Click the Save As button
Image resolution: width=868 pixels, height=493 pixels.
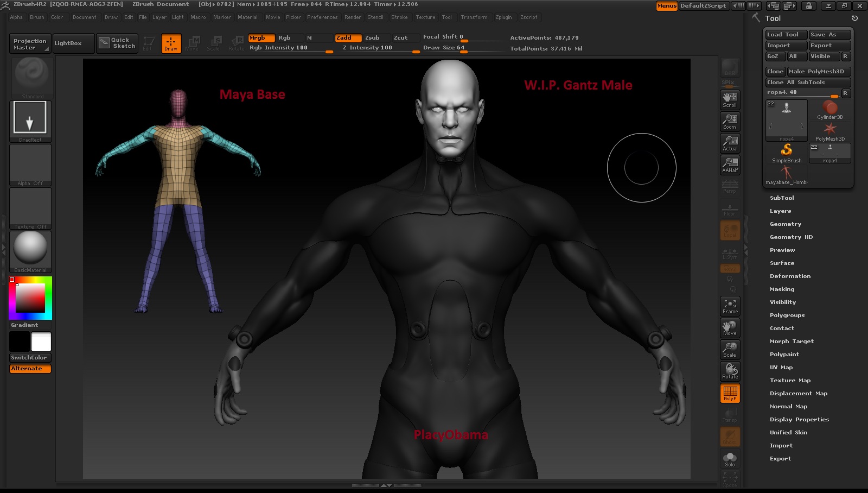pyautogui.click(x=829, y=35)
